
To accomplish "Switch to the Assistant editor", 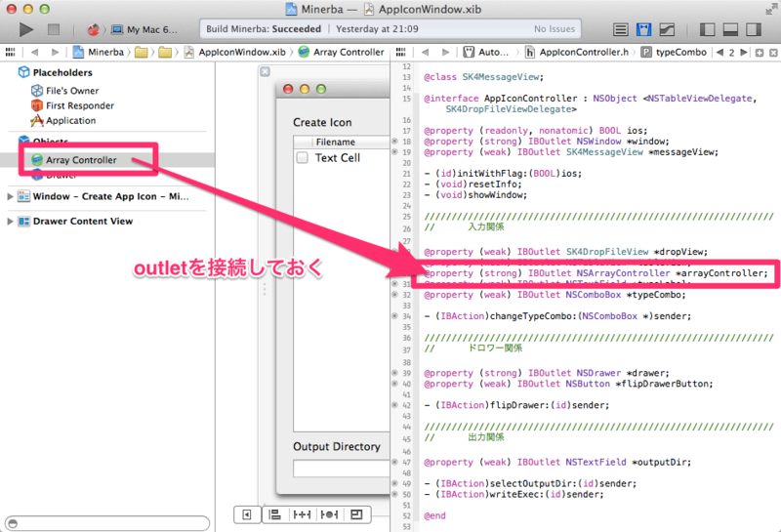I will click(643, 30).
